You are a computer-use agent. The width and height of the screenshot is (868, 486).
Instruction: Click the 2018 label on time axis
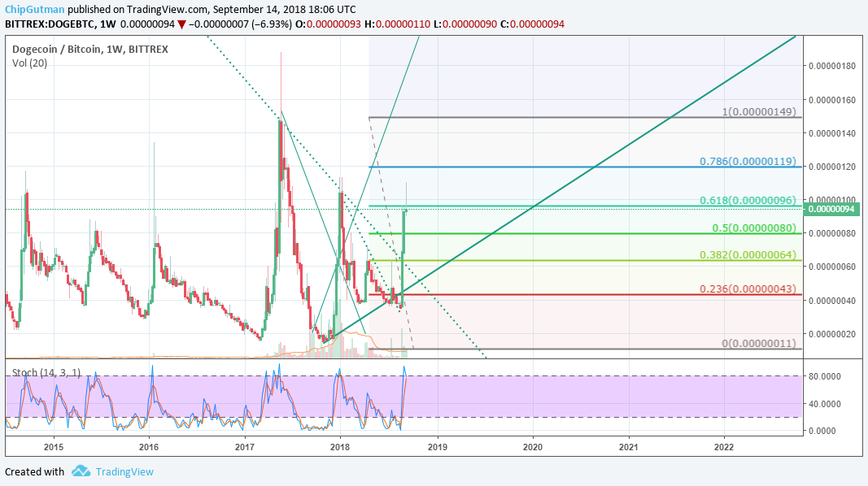[340, 447]
